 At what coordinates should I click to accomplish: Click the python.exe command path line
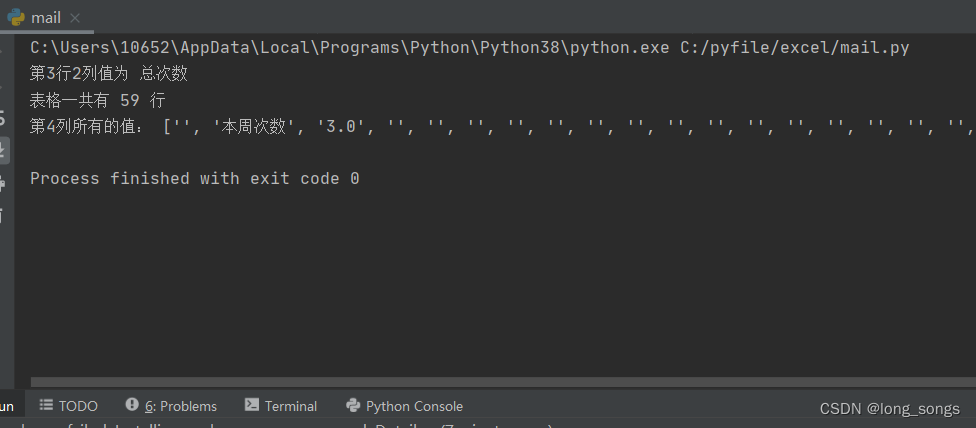pos(470,47)
